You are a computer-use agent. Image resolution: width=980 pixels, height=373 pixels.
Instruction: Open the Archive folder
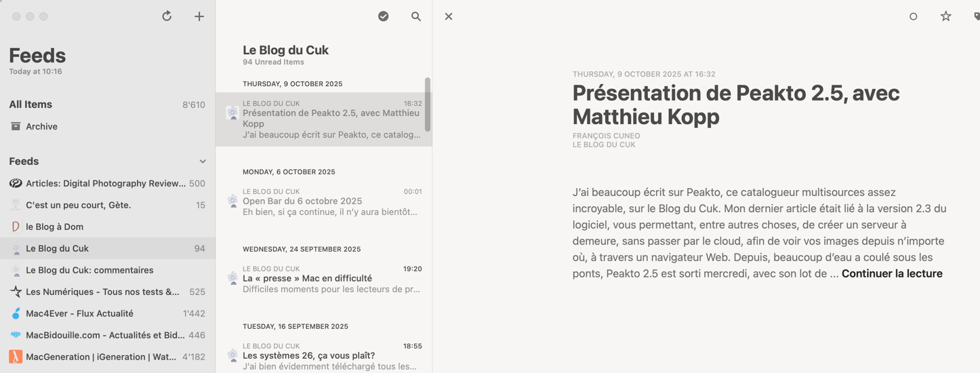(41, 127)
